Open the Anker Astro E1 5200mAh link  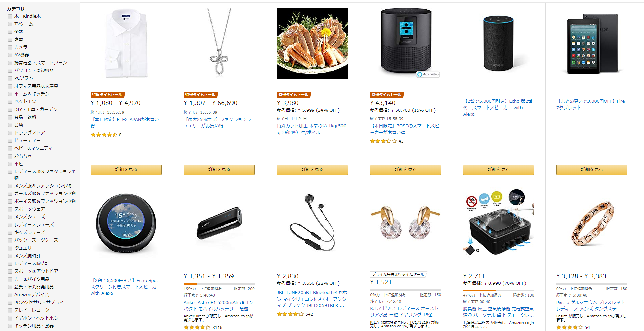click(x=219, y=306)
